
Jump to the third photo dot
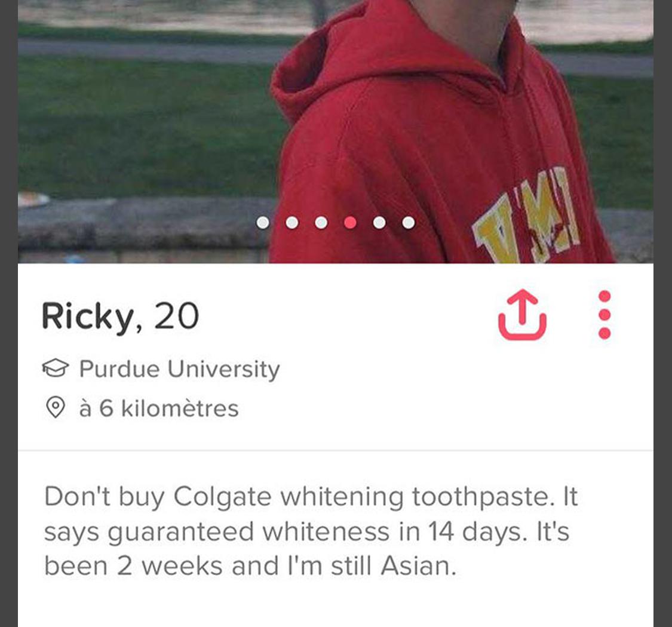click(x=321, y=222)
